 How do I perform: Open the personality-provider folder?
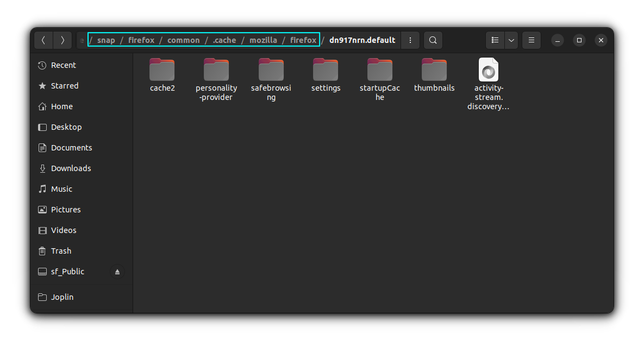click(x=216, y=70)
